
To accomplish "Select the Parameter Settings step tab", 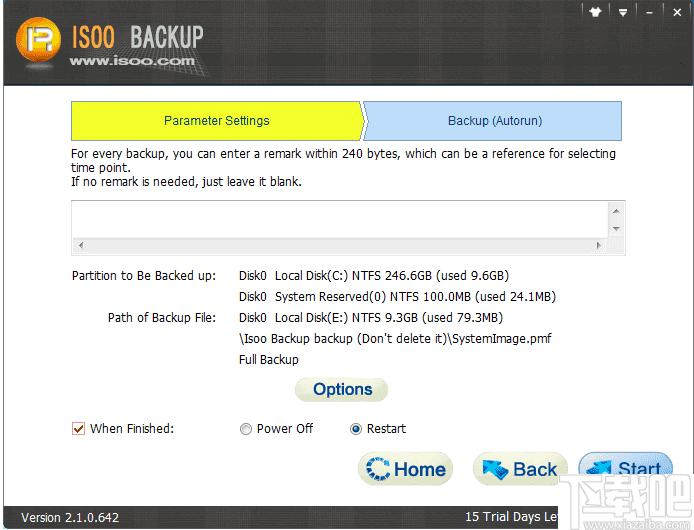I will 217,121.
